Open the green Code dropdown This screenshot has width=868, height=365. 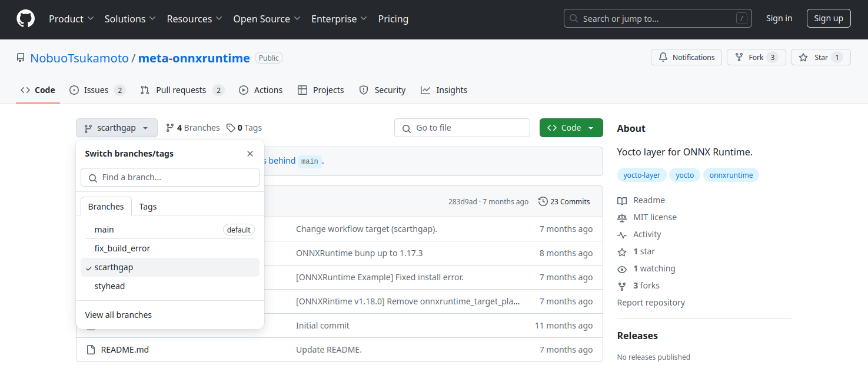[x=571, y=128]
